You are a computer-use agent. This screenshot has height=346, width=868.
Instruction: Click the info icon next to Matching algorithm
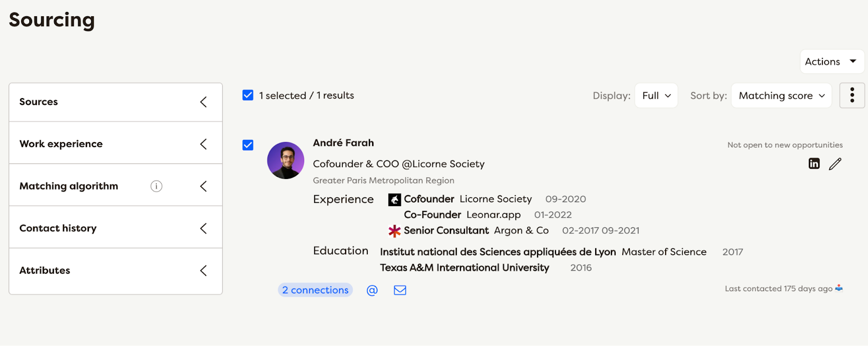(x=156, y=186)
